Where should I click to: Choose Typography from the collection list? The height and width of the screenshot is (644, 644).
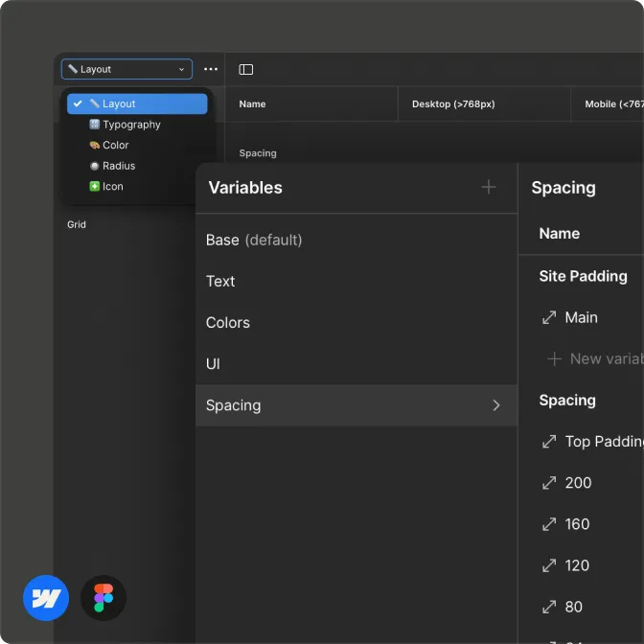[x=131, y=125]
